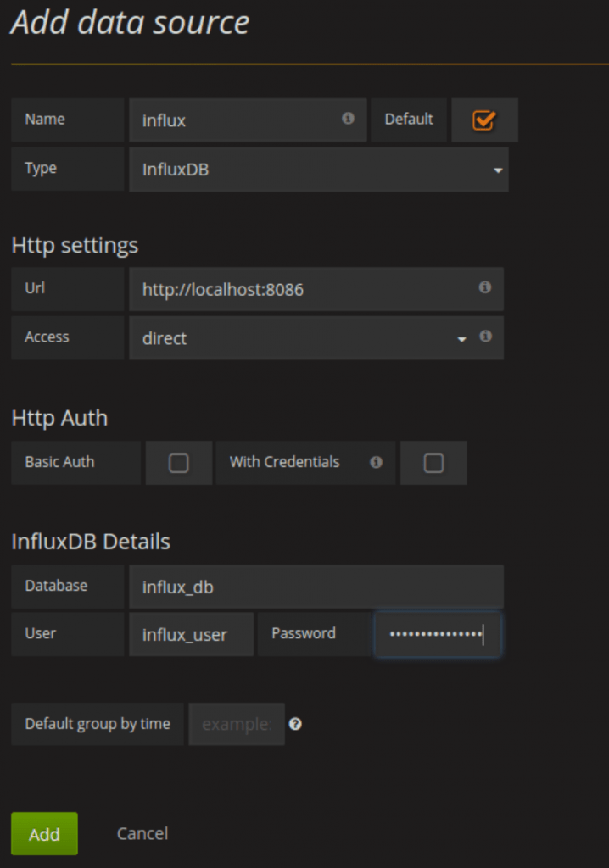Click the Type label
Screen dimensions: 609x868
point(41,169)
